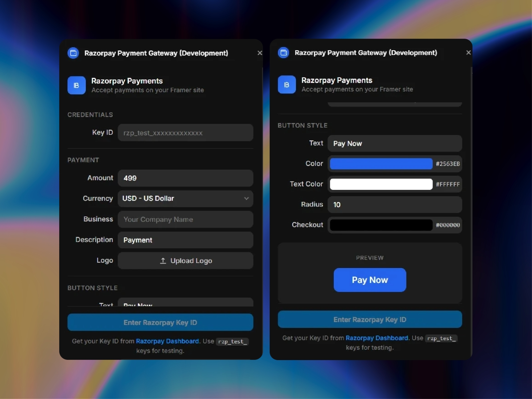
Task: Click the Key ID input field
Action: pyautogui.click(x=185, y=133)
